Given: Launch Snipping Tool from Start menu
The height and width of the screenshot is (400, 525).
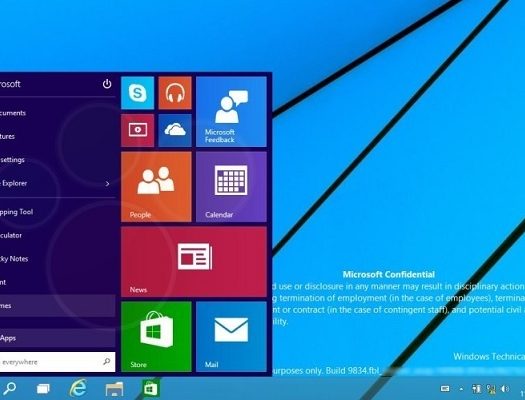Looking at the screenshot, I should (58, 212).
